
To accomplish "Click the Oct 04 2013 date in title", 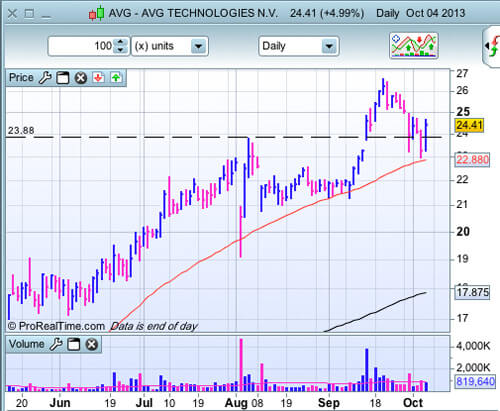I will [x=435, y=13].
